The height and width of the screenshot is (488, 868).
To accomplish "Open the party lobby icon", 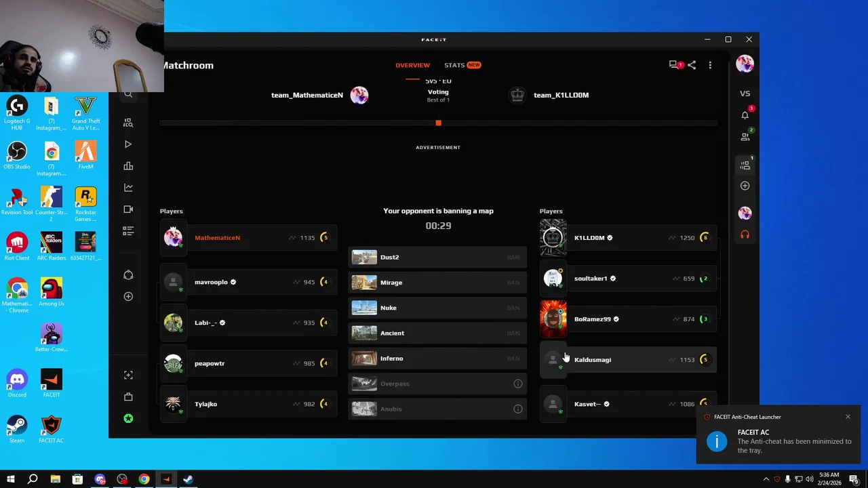I will [745, 165].
